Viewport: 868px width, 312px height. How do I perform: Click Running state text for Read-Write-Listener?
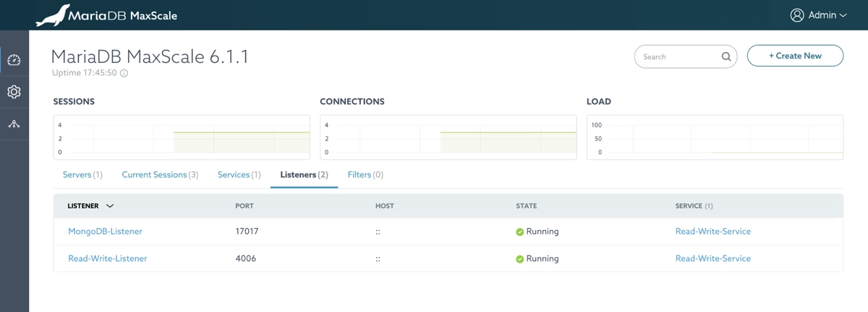542,258
